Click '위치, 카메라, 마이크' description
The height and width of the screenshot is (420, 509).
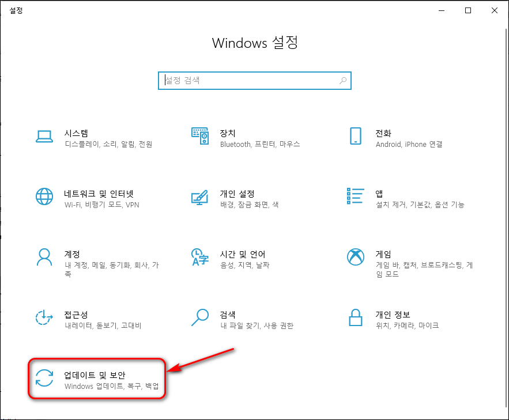tap(408, 326)
